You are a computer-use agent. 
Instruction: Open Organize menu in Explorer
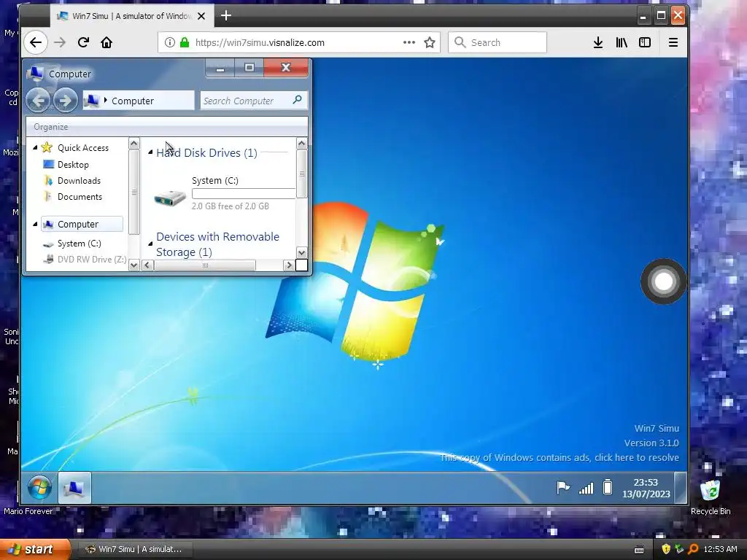click(51, 127)
